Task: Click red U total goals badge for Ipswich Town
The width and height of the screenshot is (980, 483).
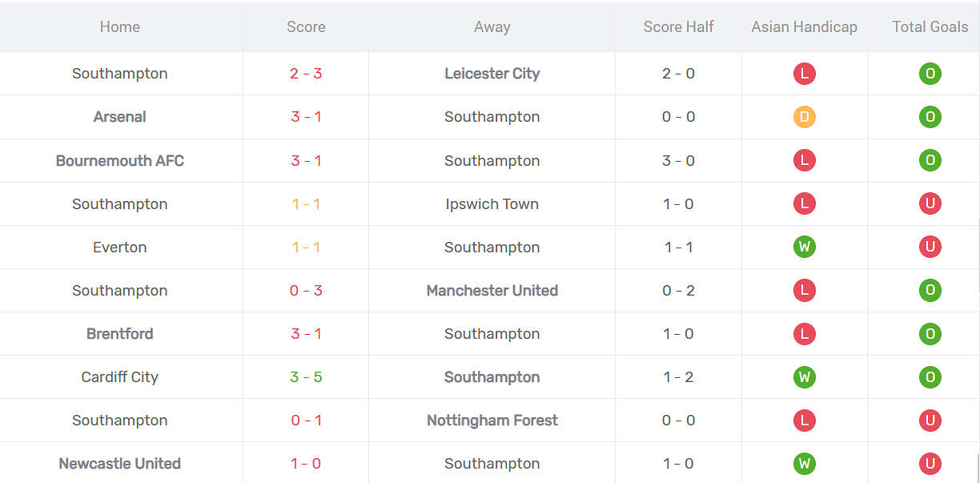Action: click(930, 203)
